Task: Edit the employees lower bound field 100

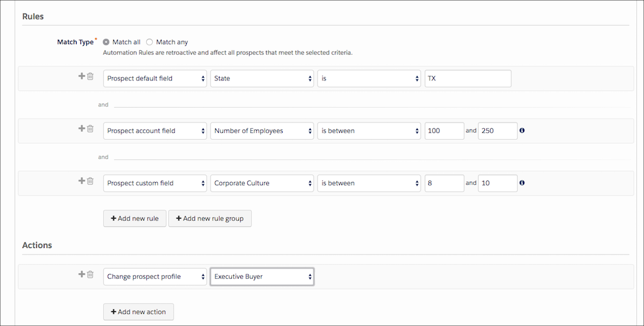Action: [444, 131]
